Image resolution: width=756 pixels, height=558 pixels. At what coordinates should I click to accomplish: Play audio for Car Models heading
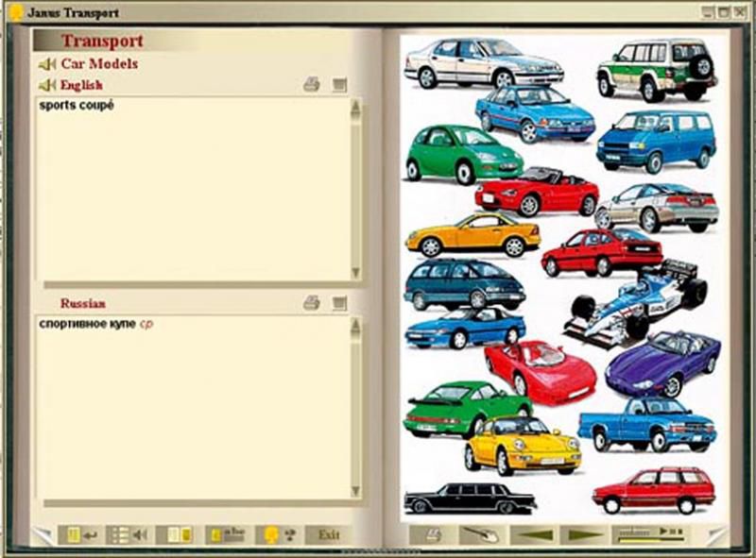[x=46, y=64]
